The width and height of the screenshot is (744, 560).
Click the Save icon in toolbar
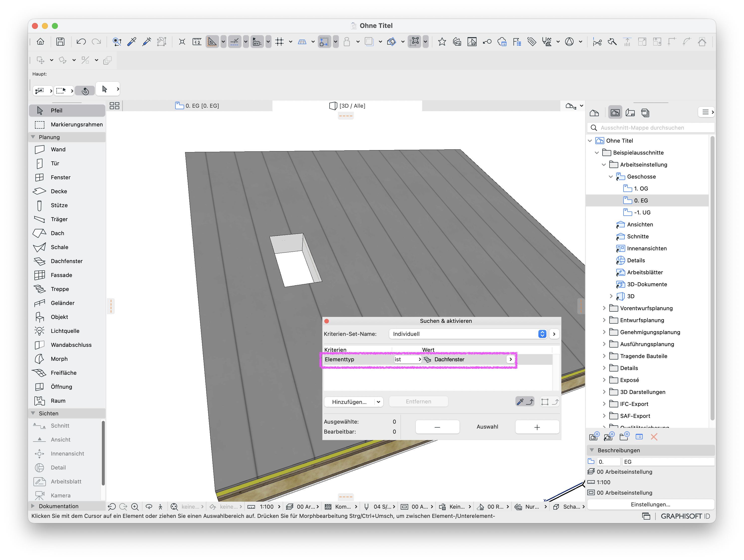(x=60, y=42)
